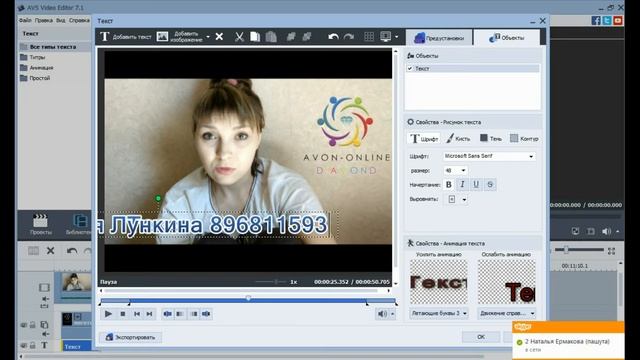
Task: Open the Летающие буквы 3 dropdown
Action: [x=438, y=313]
